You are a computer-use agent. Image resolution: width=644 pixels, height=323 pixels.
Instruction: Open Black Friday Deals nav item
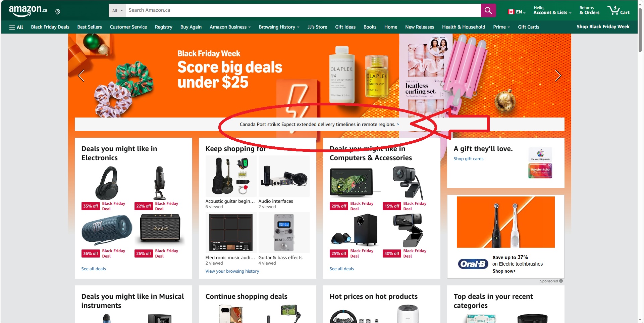coord(50,27)
